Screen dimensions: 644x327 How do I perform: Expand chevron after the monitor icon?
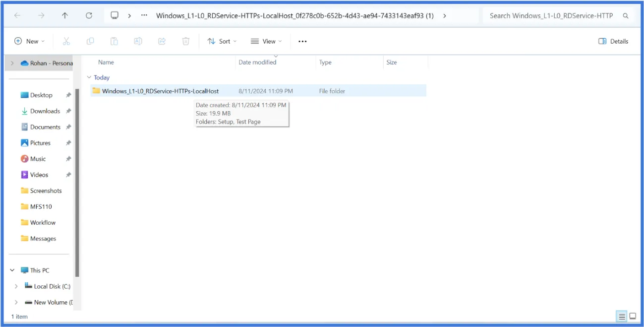(x=129, y=15)
